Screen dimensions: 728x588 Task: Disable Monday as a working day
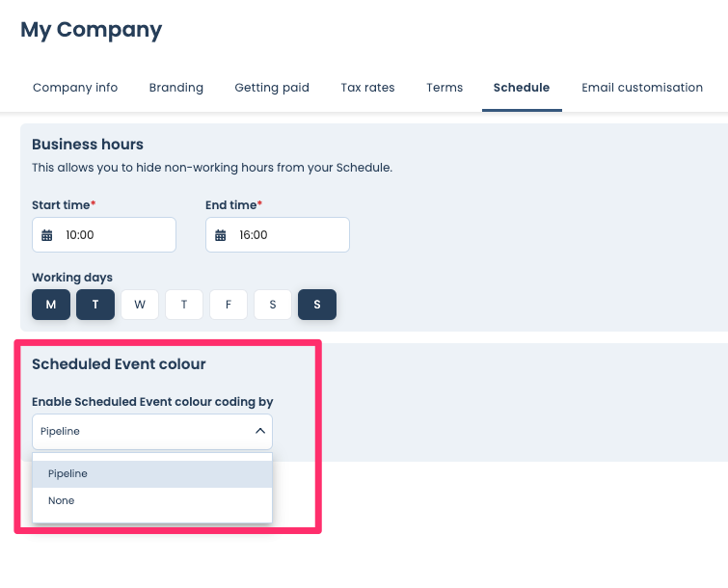(51, 305)
